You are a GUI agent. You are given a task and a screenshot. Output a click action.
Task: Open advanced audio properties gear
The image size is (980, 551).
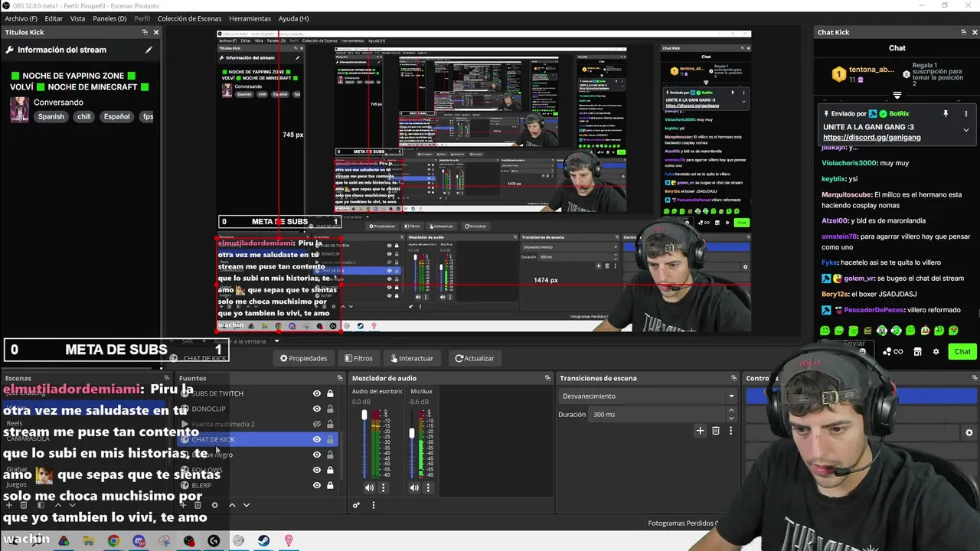tap(356, 505)
